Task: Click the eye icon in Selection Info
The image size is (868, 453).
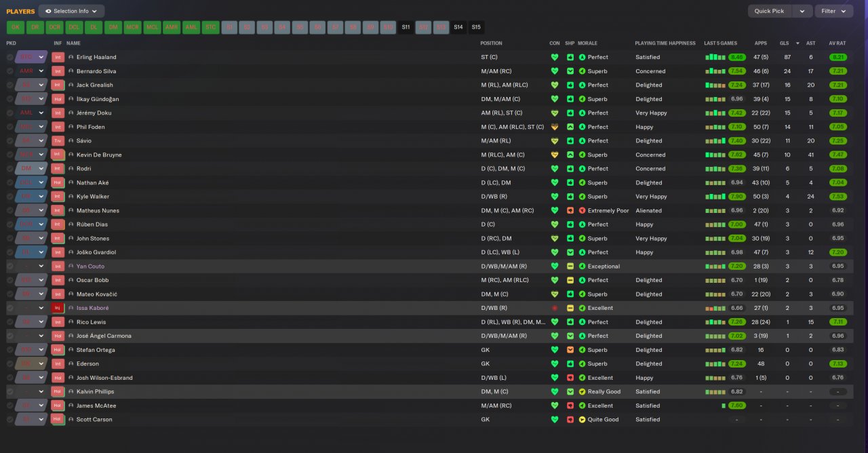Action: (48, 11)
